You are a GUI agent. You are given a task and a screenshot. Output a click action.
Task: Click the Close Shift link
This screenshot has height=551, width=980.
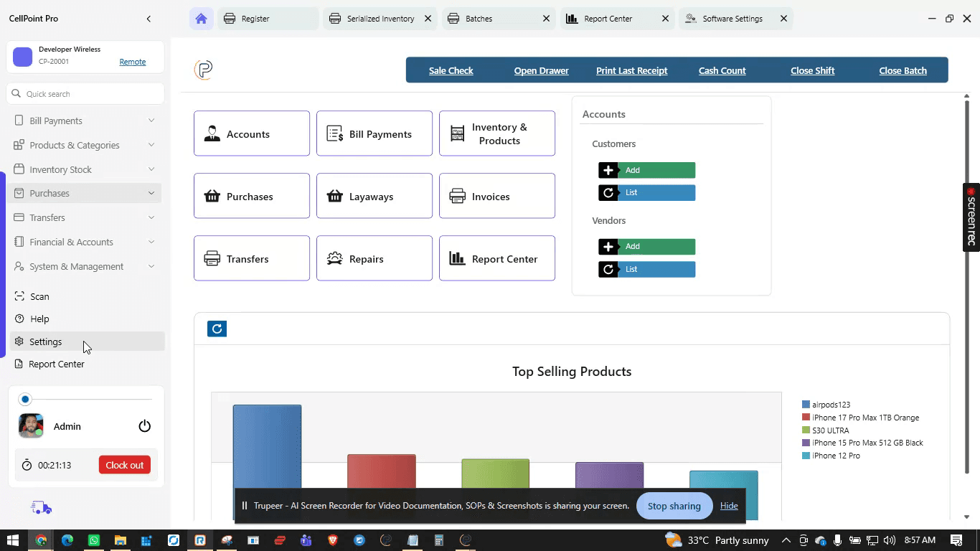coord(813,70)
